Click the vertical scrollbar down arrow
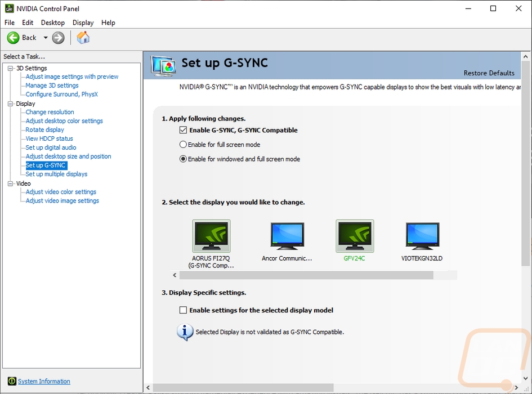 coord(526,378)
